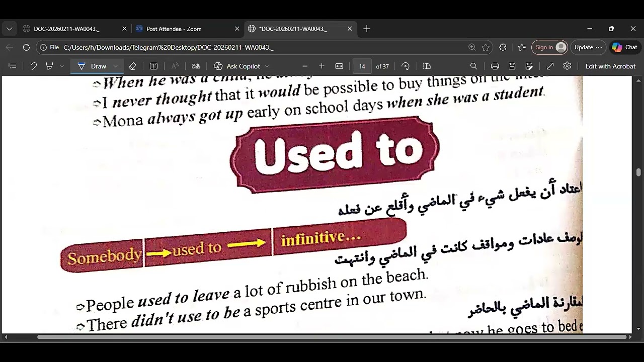644x362 pixels.
Task: Select the Highlight tool
Action: (49, 66)
